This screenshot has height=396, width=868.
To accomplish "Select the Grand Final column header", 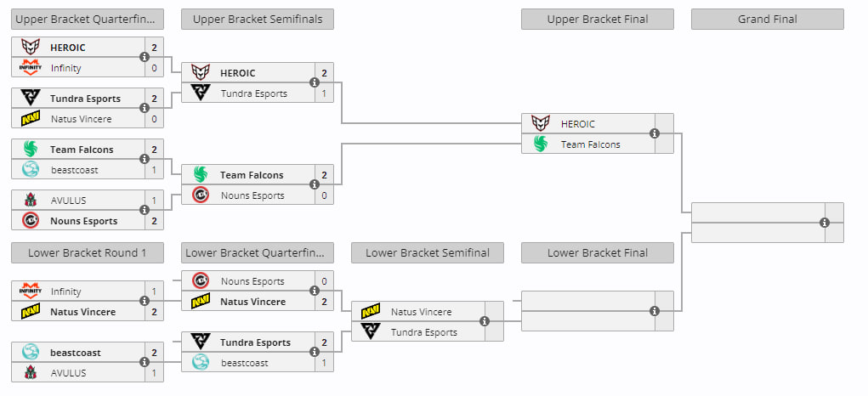I will pyautogui.click(x=767, y=20).
